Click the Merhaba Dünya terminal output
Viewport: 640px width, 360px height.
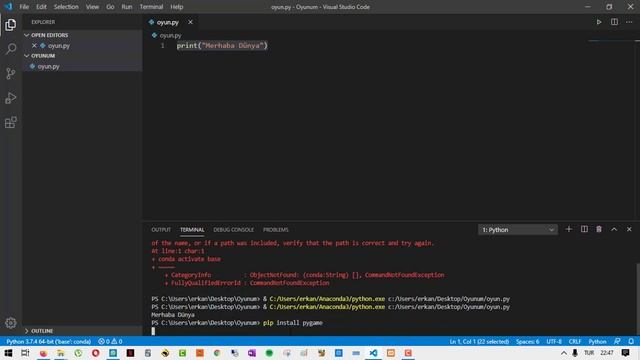pos(173,315)
